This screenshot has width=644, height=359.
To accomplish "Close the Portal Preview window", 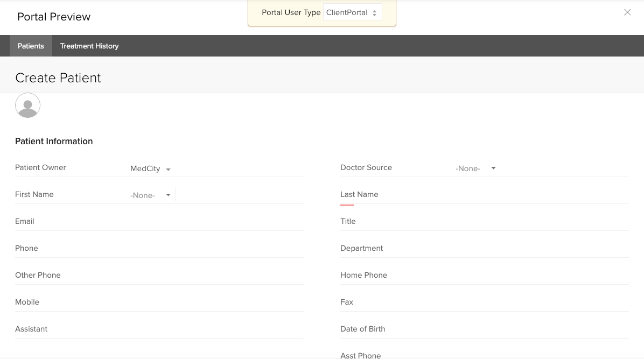I will tap(627, 12).
